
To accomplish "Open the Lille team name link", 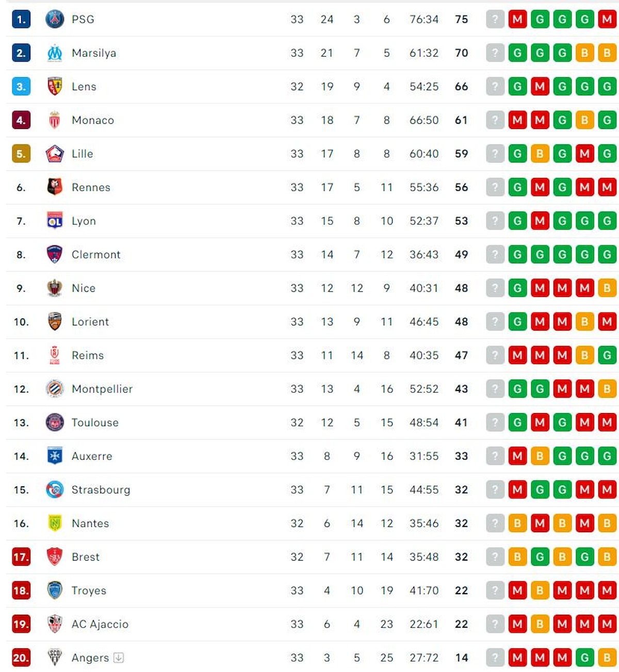I will click(83, 154).
